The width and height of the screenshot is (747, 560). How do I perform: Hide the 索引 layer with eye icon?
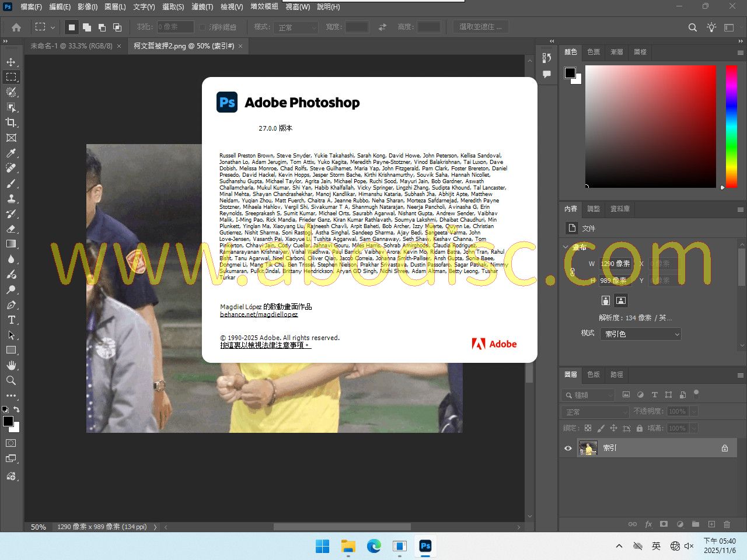click(568, 448)
